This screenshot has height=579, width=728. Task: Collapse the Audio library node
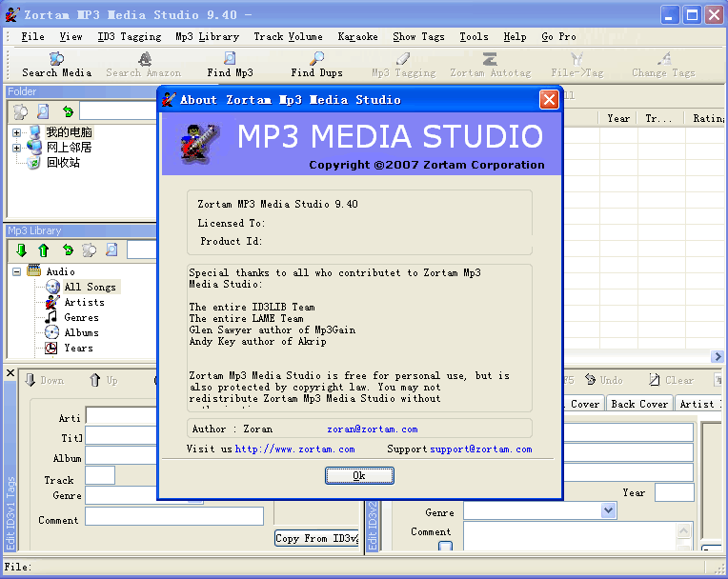pos(16,271)
